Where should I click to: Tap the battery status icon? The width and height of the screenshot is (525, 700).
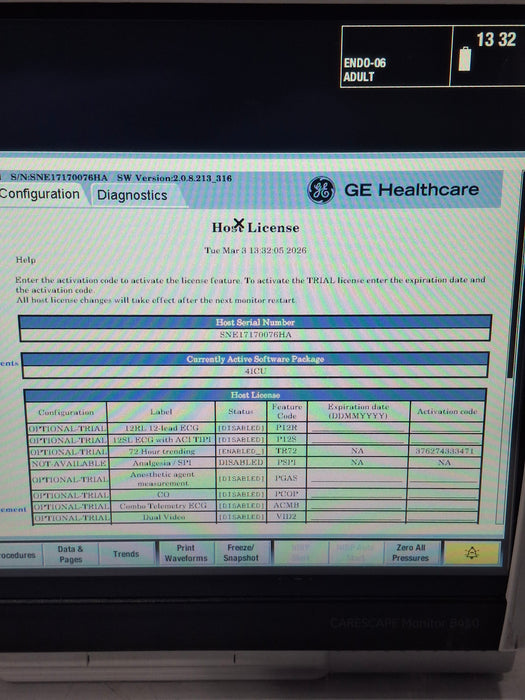coord(465,58)
